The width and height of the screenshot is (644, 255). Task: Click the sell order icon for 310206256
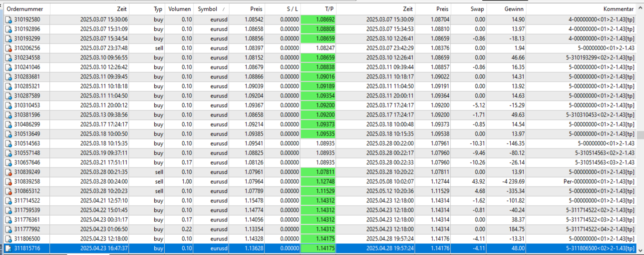(8, 48)
